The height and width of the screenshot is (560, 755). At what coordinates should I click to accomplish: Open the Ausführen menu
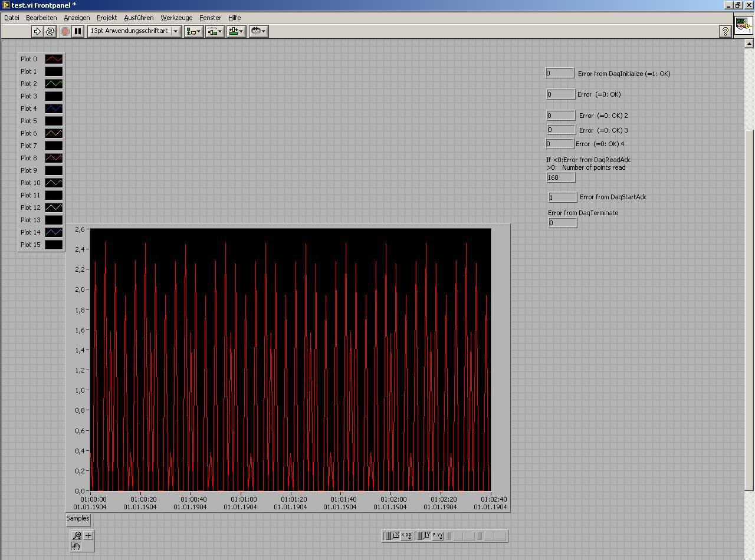coord(139,18)
